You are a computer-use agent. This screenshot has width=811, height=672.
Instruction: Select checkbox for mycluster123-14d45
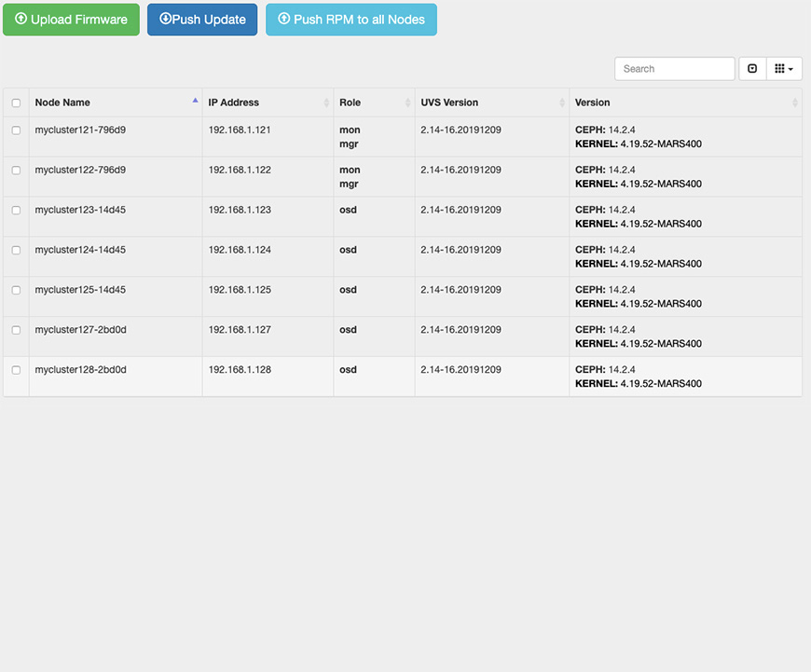pyautogui.click(x=16, y=210)
